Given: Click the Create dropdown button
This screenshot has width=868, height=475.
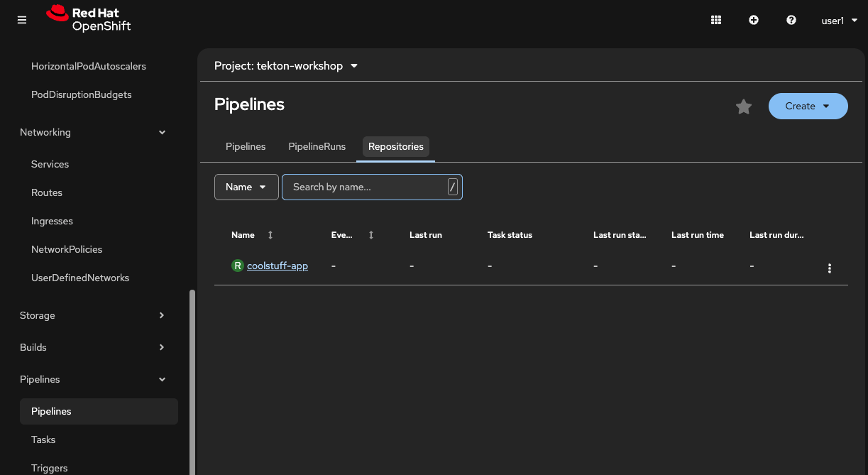Looking at the screenshot, I should [x=808, y=106].
